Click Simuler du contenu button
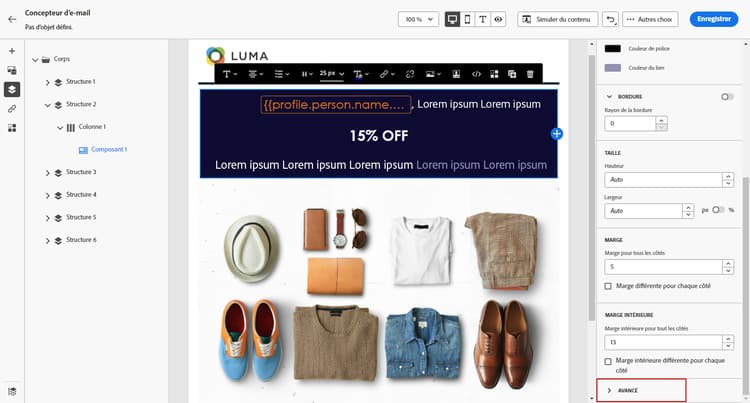 558,19
